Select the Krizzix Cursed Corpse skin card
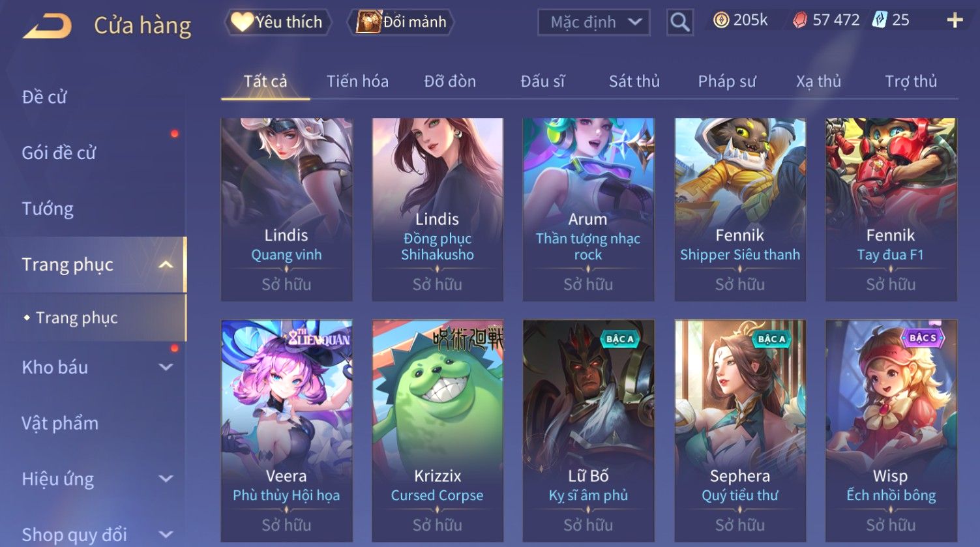The width and height of the screenshot is (980, 547). click(438, 430)
